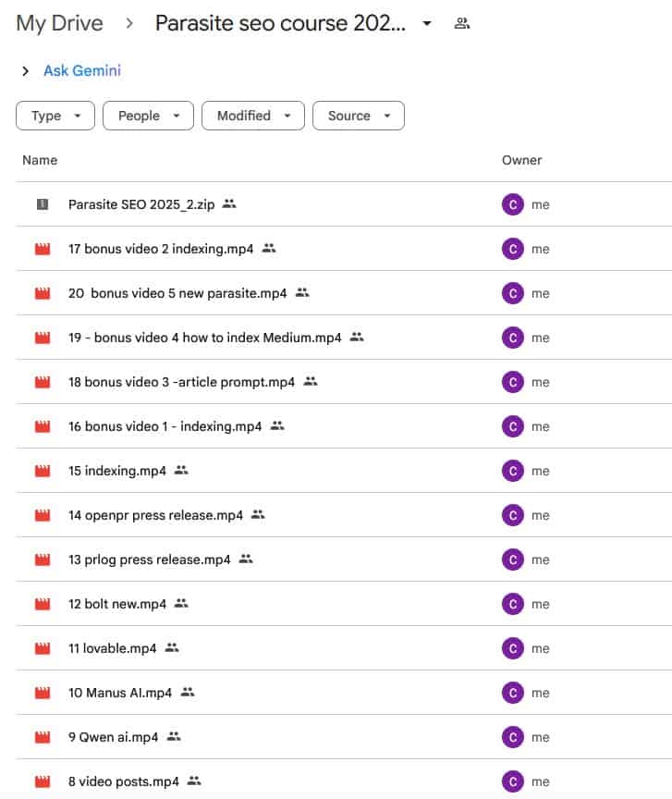Click the shared people icon in folder title
Viewport: 672px width, 799px height.
[462, 24]
